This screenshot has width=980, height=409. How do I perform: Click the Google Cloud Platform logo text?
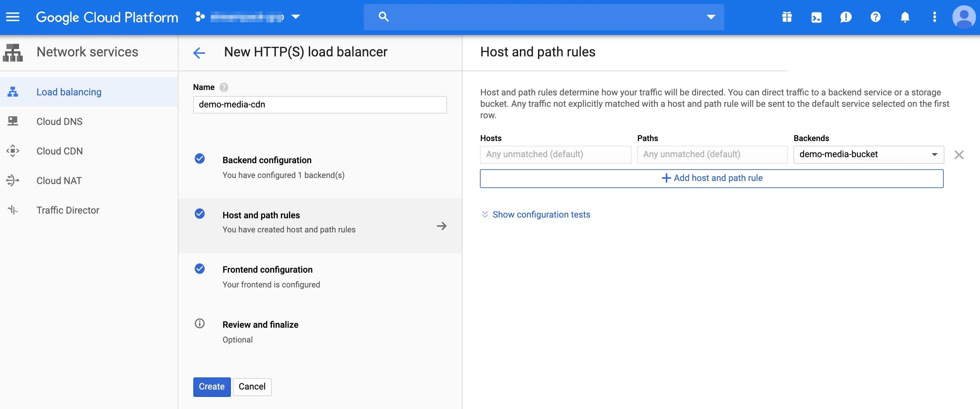coord(107,17)
